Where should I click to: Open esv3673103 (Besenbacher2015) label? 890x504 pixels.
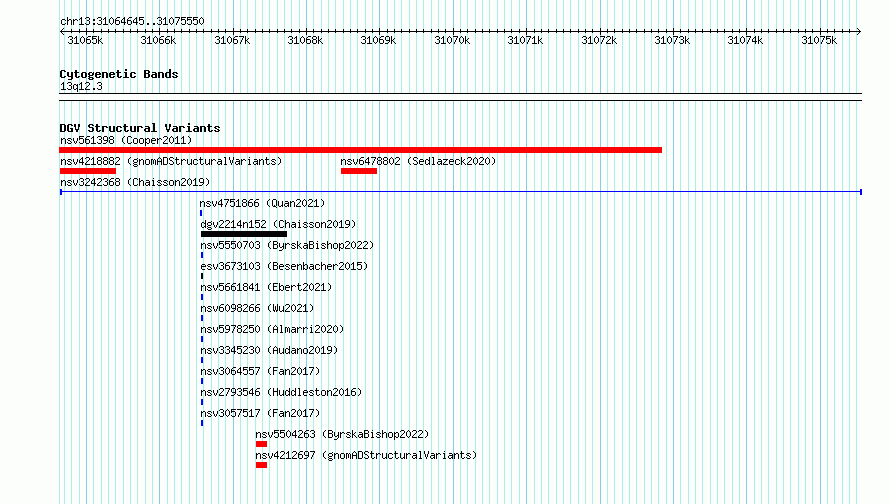284,266
